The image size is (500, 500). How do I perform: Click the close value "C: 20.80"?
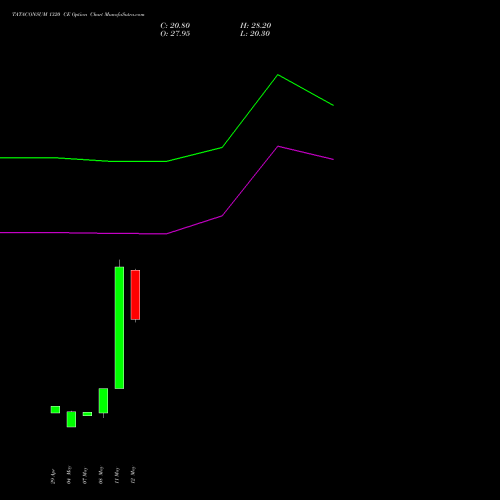(x=175, y=26)
